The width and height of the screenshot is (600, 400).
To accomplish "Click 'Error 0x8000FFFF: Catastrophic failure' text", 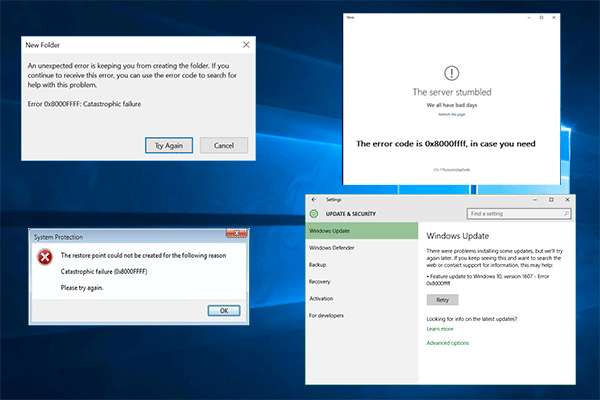I will (84, 104).
